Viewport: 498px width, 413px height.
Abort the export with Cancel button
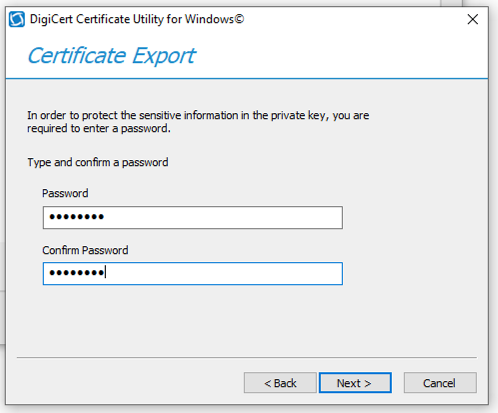pyautogui.click(x=440, y=383)
